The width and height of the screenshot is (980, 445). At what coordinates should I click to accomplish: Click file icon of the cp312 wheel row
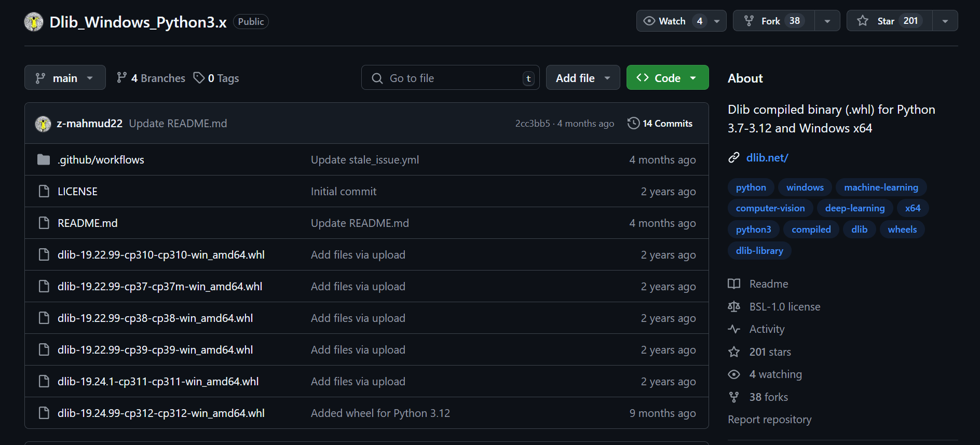[44, 413]
